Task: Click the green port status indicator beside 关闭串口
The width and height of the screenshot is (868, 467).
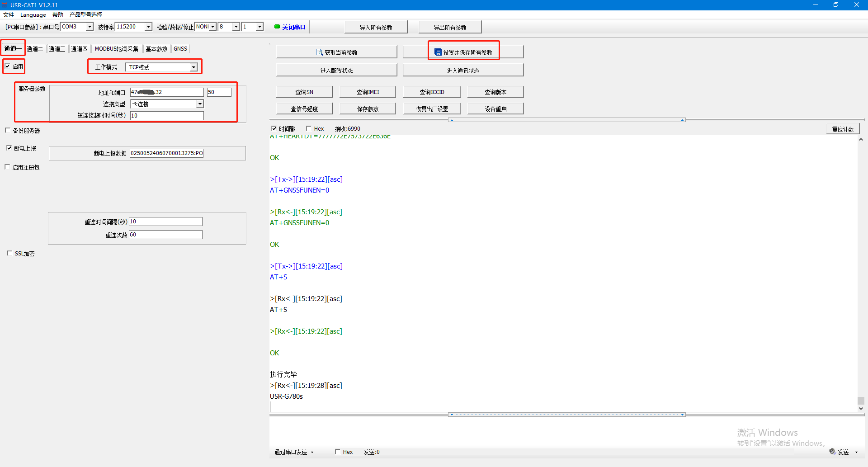Action: point(277,27)
